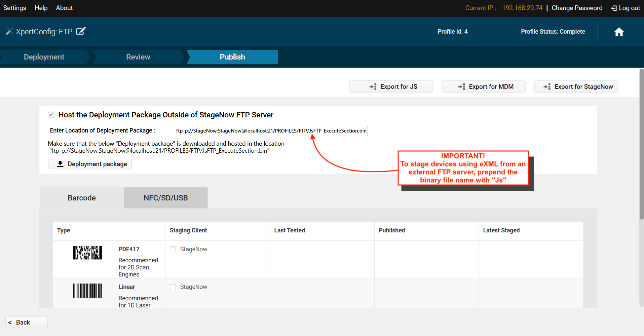Image resolution: width=644 pixels, height=336 pixels.
Task: Click the XpertConfig wand icon
Action: [x=9, y=32]
